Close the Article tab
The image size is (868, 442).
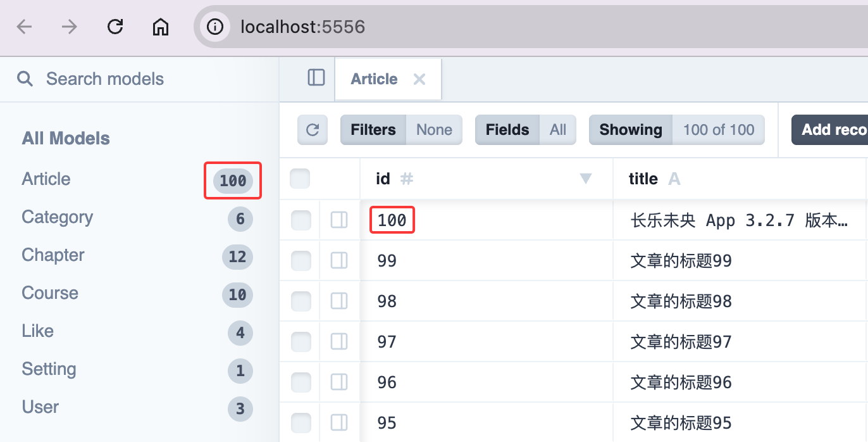(419, 79)
